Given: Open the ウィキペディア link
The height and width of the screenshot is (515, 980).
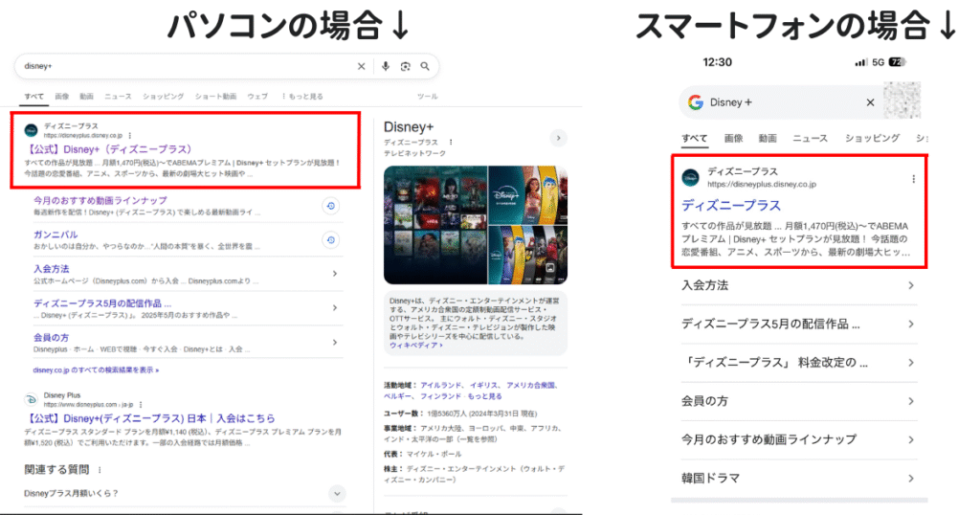Looking at the screenshot, I should pyautogui.click(x=416, y=345).
